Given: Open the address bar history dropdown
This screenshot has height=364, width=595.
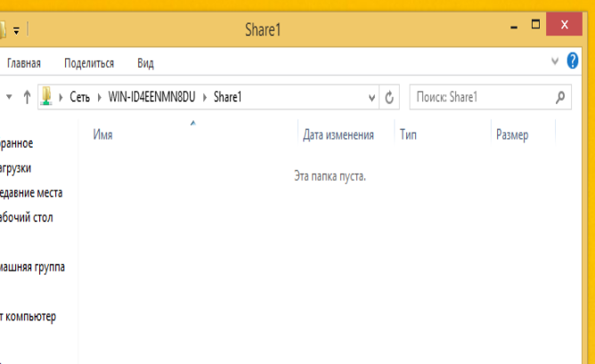Looking at the screenshot, I should tap(371, 98).
